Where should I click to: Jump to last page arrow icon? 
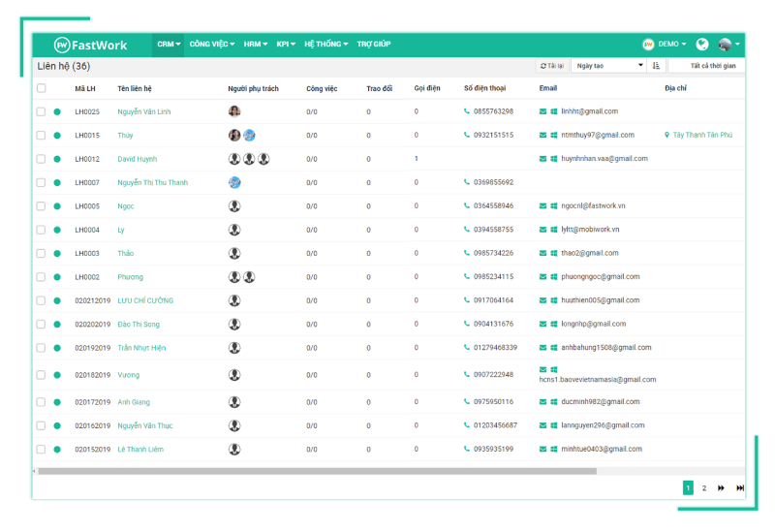click(740, 488)
